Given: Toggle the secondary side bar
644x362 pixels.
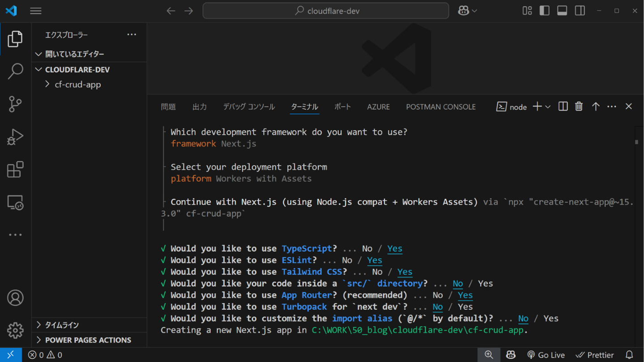Looking at the screenshot, I should point(580,11).
